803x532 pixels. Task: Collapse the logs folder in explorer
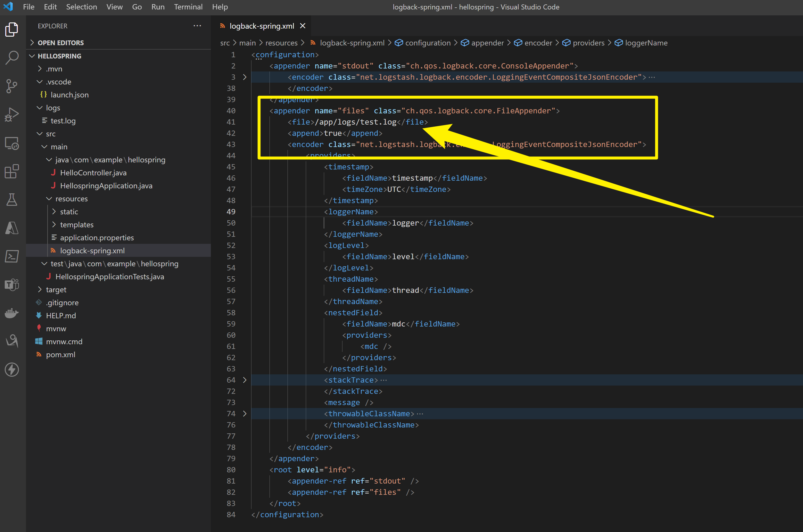click(x=53, y=108)
